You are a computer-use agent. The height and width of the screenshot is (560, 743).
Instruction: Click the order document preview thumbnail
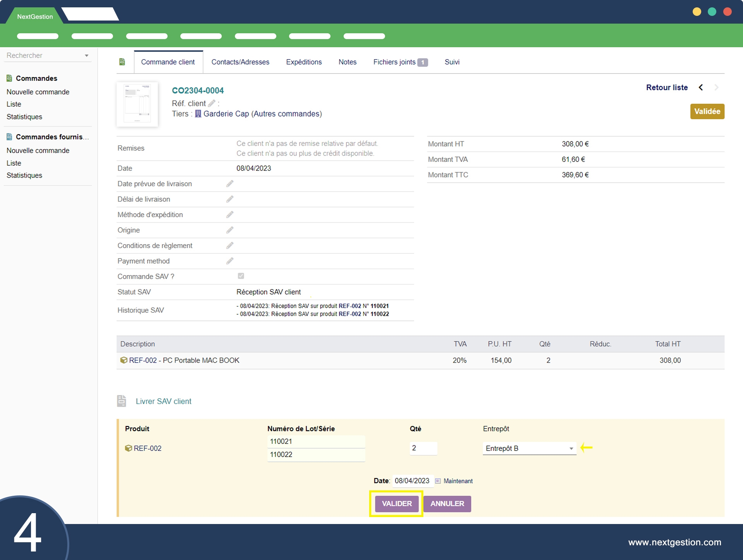click(x=137, y=104)
